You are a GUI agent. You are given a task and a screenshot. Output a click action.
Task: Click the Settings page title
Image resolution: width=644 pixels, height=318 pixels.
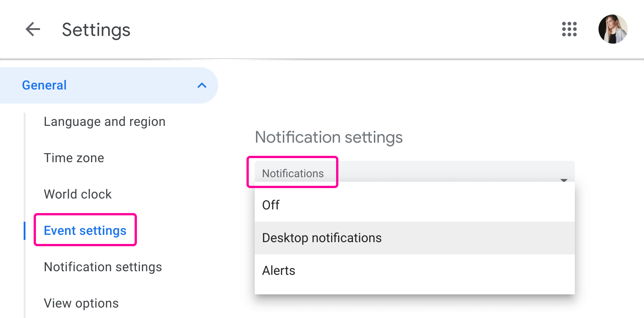coord(96,29)
